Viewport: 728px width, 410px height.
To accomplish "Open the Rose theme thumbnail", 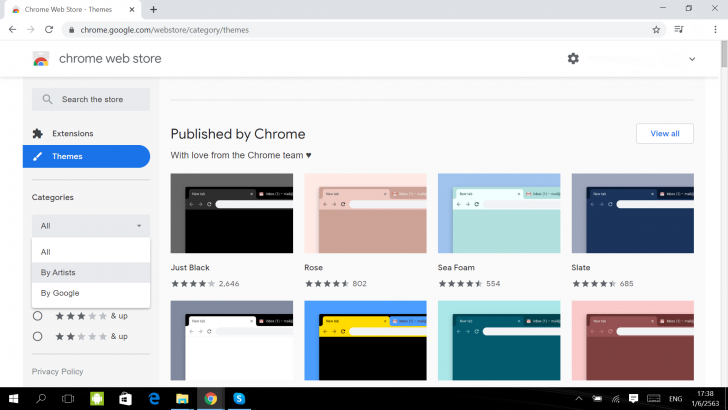I will point(365,213).
